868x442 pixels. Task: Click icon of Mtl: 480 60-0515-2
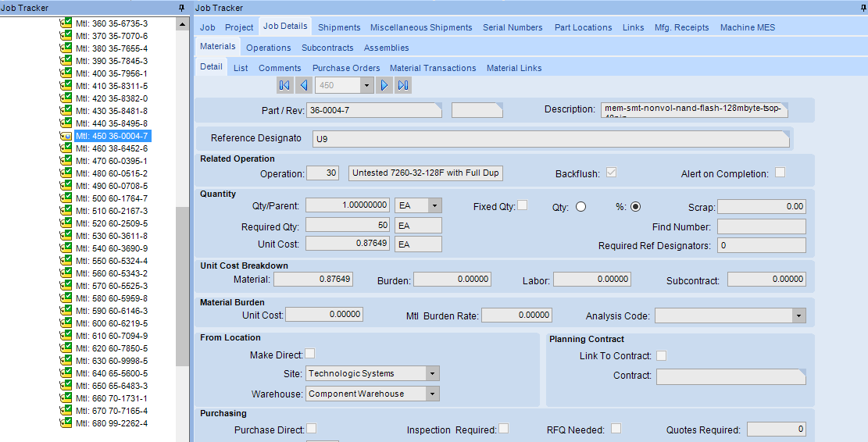tap(66, 173)
